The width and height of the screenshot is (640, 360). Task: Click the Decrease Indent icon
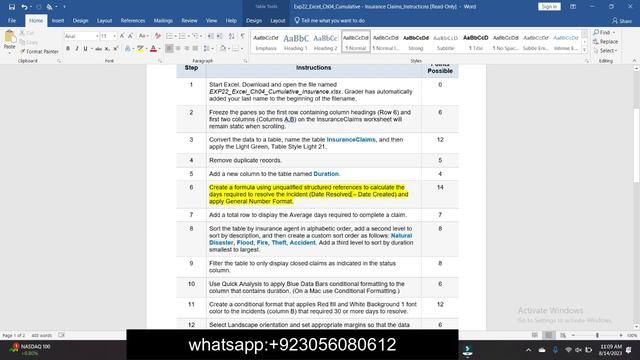point(211,36)
